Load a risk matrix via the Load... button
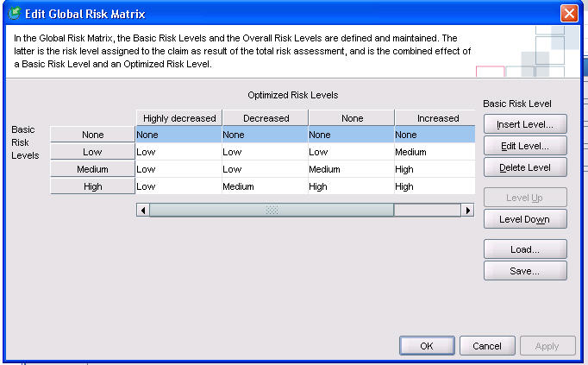The height and width of the screenshot is (365, 588). coord(525,249)
